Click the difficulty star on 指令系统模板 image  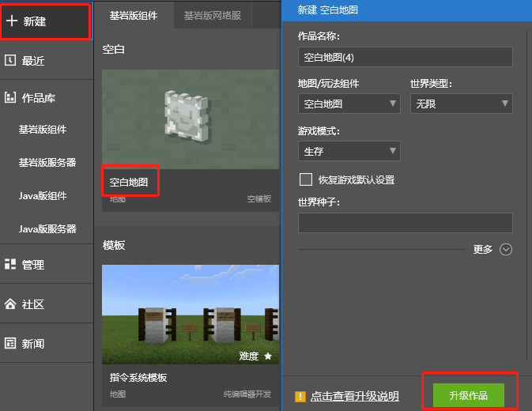click(x=268, y=356)
